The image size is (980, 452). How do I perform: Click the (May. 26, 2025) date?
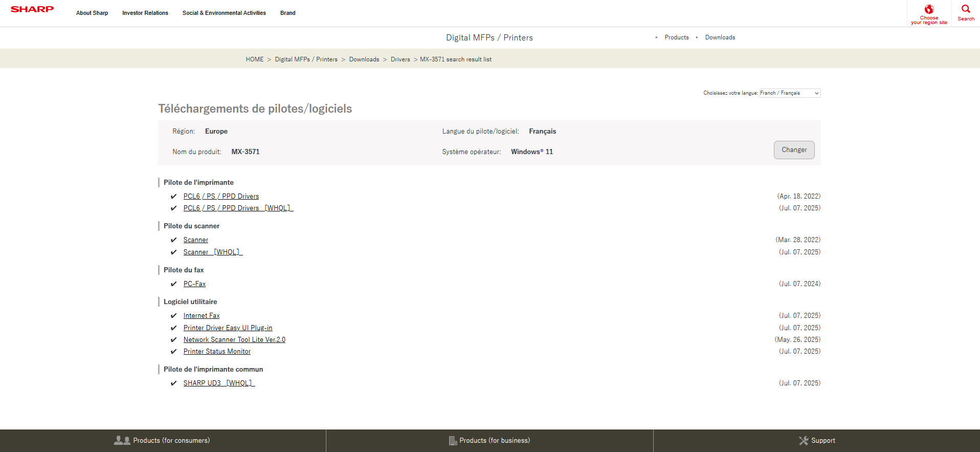(x=797, y=339)
